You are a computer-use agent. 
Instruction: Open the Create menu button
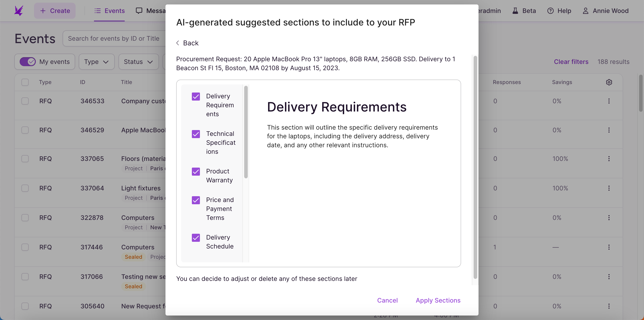(55, 11)
